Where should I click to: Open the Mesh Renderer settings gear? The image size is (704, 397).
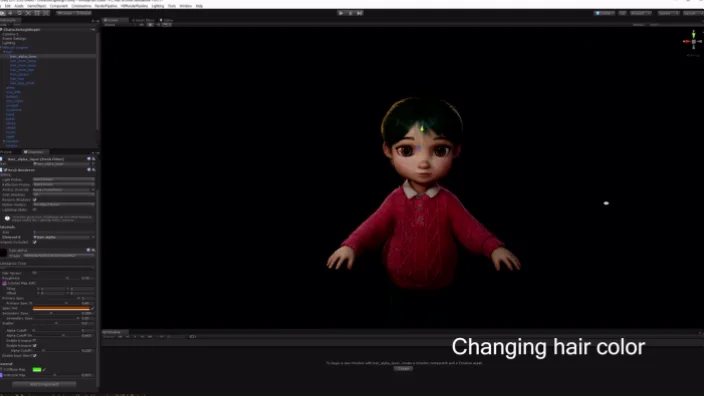[93, 170]
